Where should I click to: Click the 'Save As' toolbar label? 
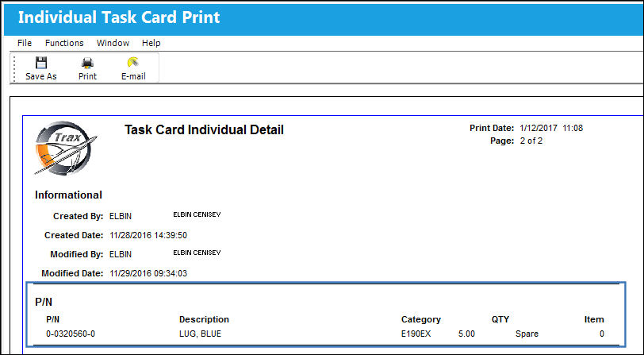[x=41, y=76]
